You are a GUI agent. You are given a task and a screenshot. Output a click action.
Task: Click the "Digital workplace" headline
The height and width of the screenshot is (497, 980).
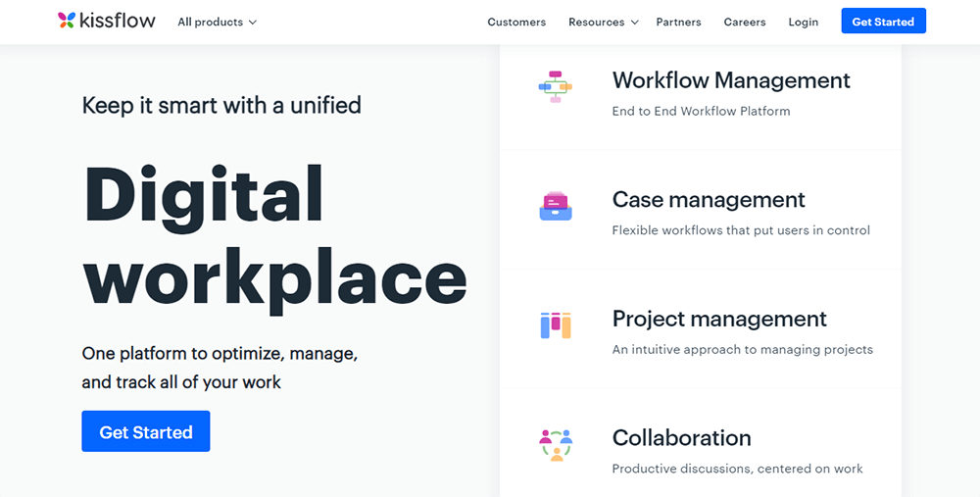point(275,238)
